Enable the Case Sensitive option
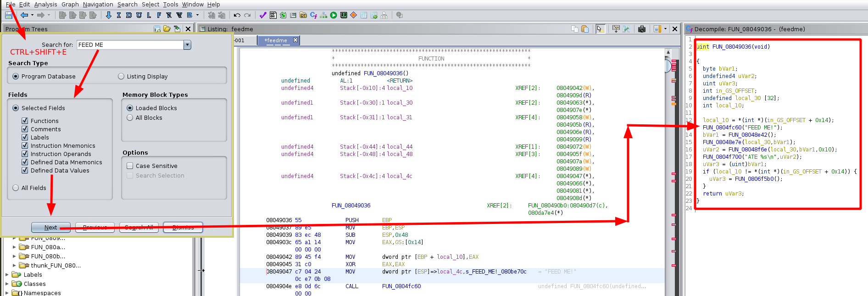Image resolution: width=868 pixels, height=296 pixels. (x=130, y=166)
